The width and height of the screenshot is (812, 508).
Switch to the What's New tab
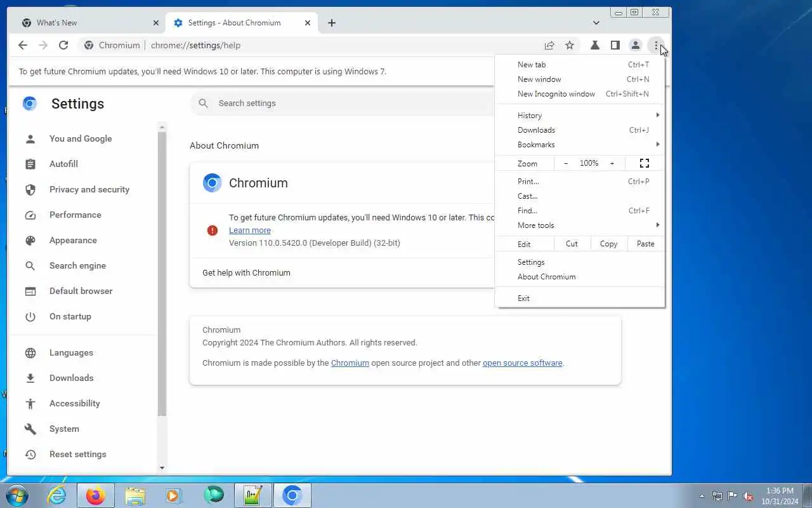[x=89, y=23]
